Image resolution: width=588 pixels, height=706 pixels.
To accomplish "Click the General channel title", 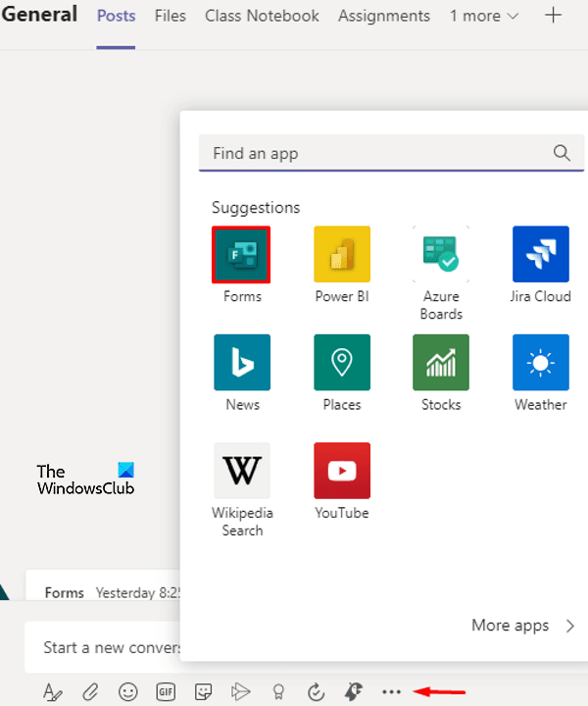I will 39,14.
